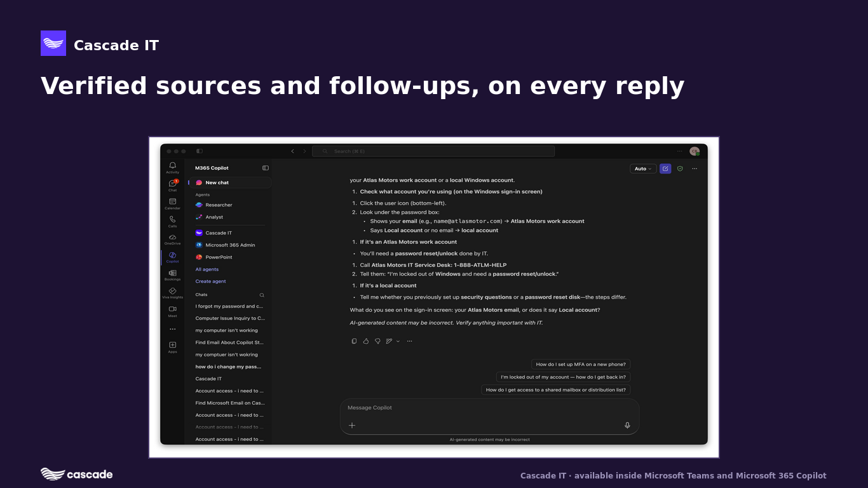Open Chat with the unread badge
868x488 pixels.
click(172, 186)
